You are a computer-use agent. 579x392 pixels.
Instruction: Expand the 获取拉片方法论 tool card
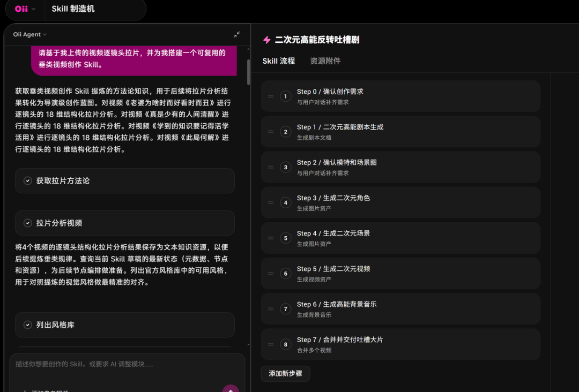[x=125, y=180]
